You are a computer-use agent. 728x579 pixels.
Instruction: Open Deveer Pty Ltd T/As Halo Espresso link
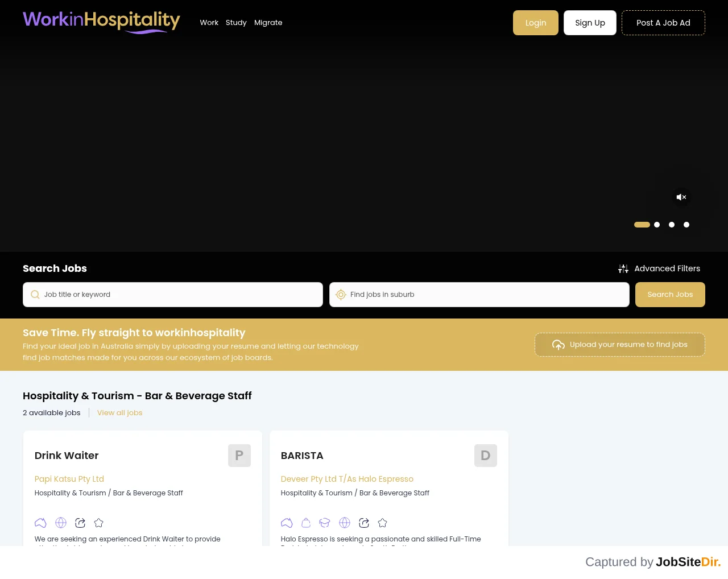(x=347, y=479)
